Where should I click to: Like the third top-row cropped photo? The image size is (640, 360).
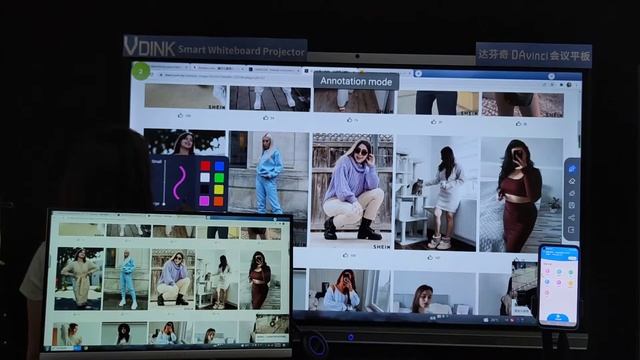tap(349, 120)
